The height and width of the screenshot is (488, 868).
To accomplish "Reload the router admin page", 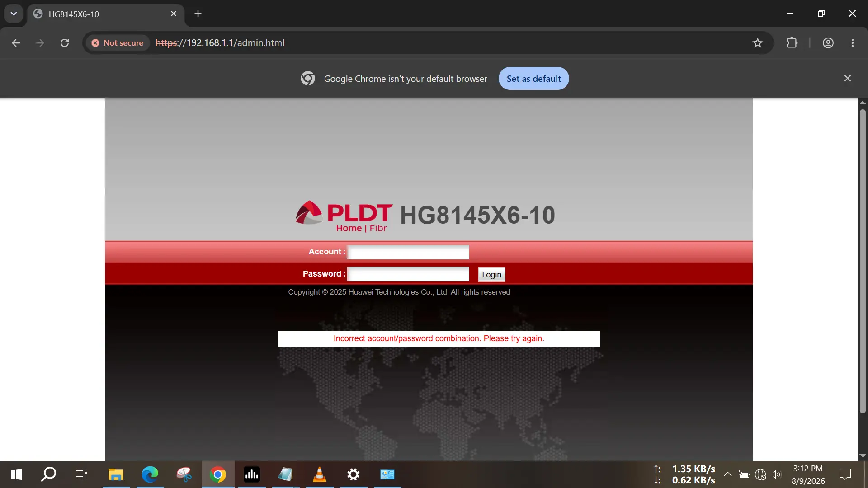I will (x=65, y=43).
